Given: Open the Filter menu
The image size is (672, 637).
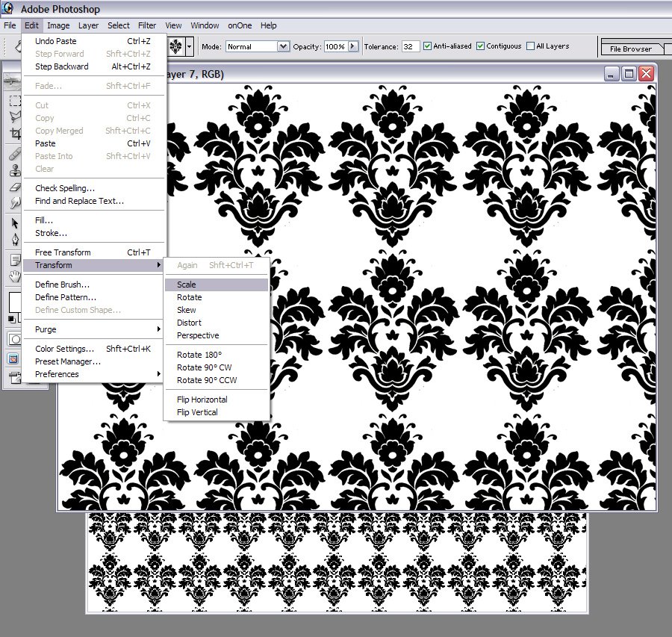Looking at the screenshot, I should tap(147, 25).
